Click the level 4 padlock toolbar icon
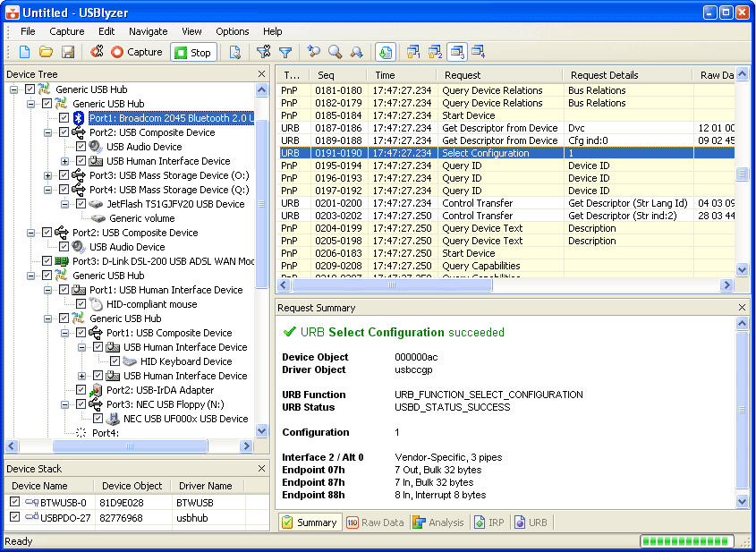 click(479, 53)
